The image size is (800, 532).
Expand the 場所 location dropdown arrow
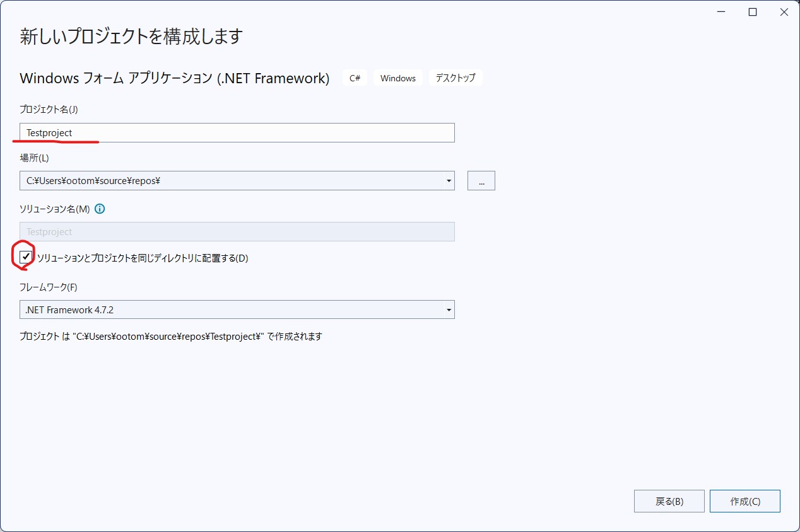tap(449, 181)
